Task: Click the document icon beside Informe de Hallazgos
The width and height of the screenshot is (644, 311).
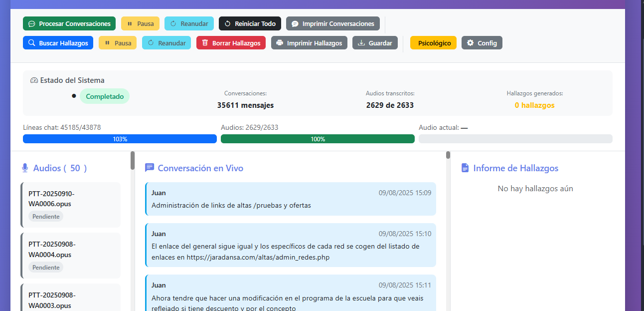Action: click(x=464, y=168)
